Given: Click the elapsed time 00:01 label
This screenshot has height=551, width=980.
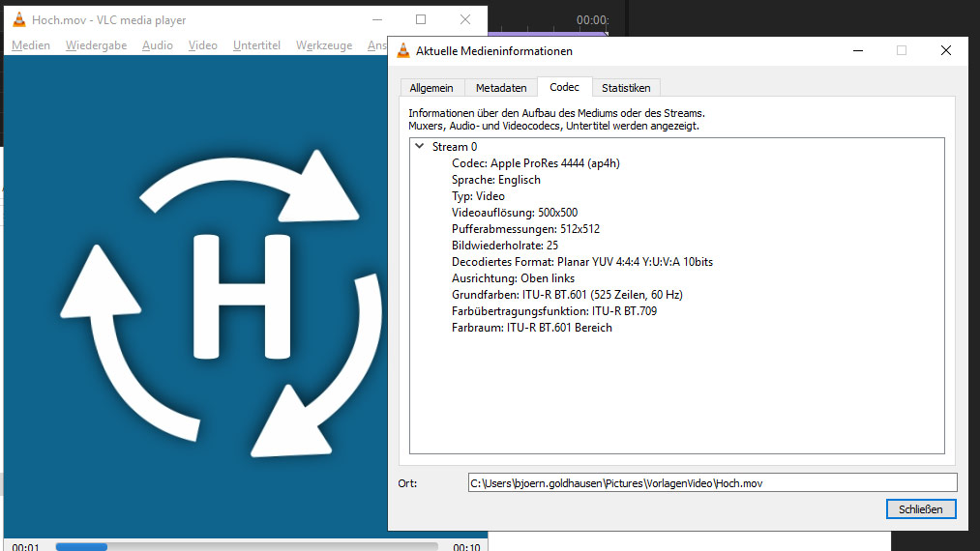Looking at the screenshot, I should point(25,546).
